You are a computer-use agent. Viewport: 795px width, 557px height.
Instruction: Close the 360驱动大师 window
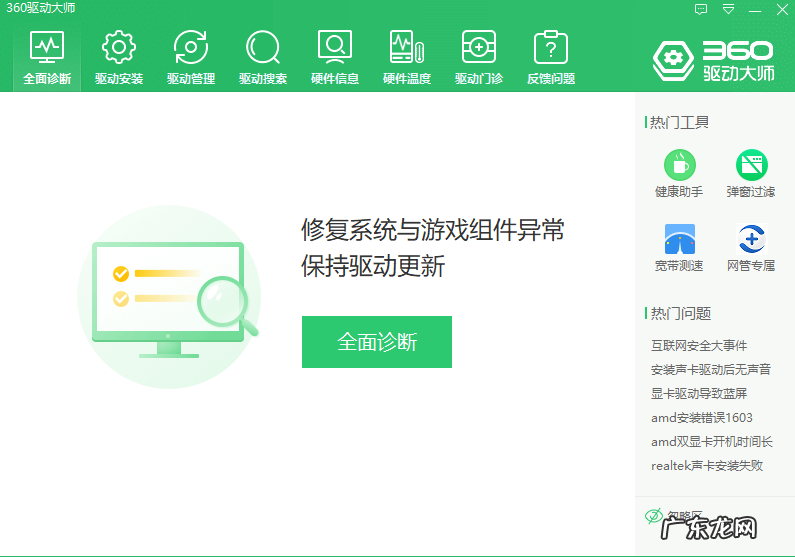coord(782,9)
